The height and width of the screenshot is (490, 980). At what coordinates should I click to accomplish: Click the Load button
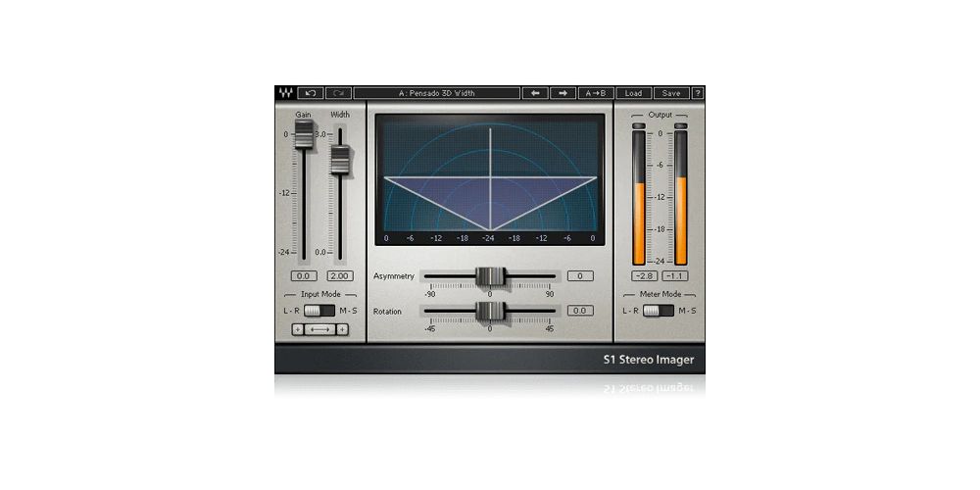point(633,93)
